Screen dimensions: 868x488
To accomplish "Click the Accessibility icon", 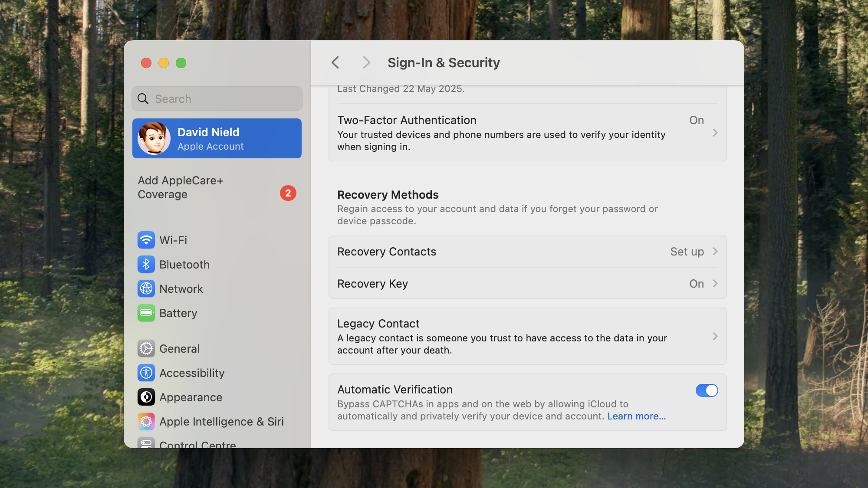I will (x=146, y=373).
